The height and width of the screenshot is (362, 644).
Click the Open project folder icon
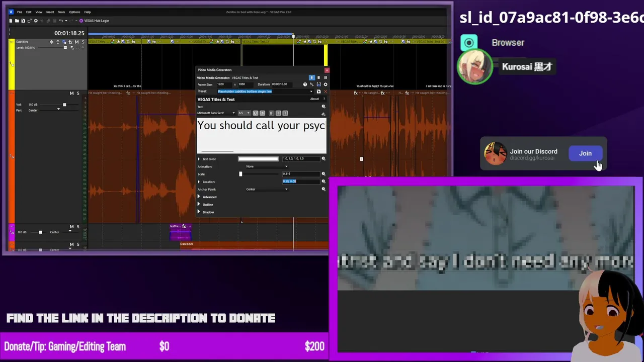pos(17,21)
